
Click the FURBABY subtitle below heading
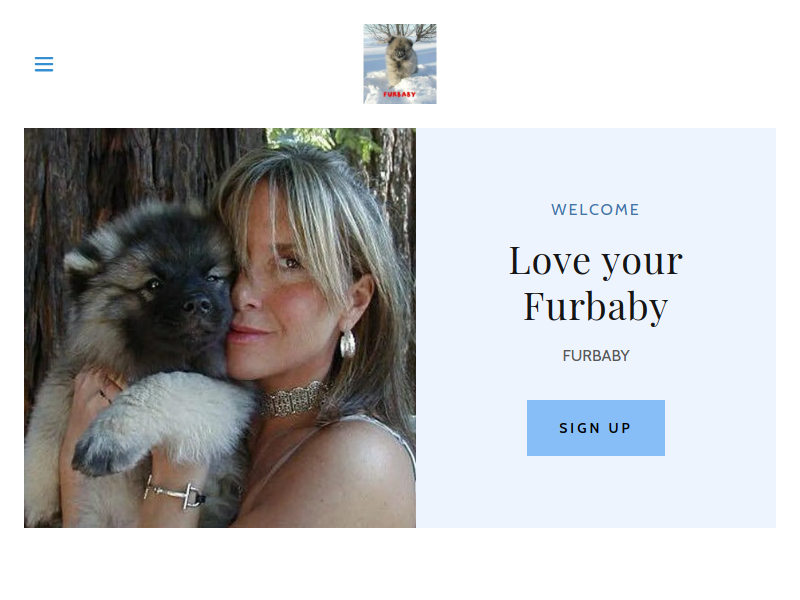click(x=595, y=356)
